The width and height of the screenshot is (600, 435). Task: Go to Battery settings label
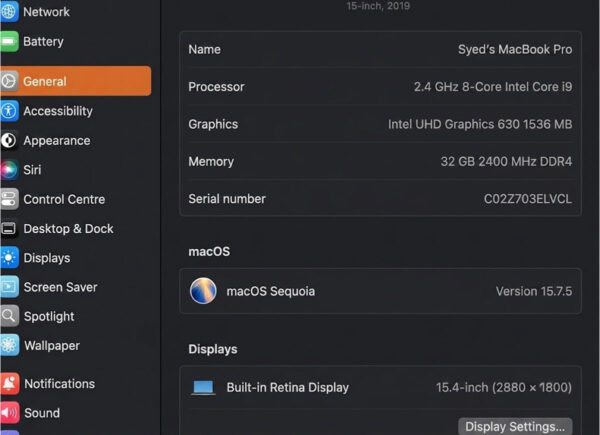click(43, 41)
